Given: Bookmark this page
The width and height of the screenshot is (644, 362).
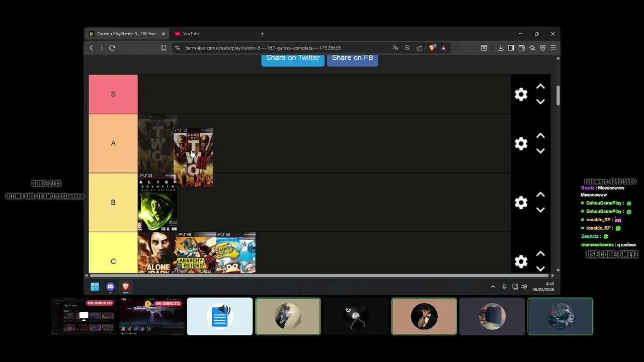Looking at the screenshot, I should tap(164, 48).
